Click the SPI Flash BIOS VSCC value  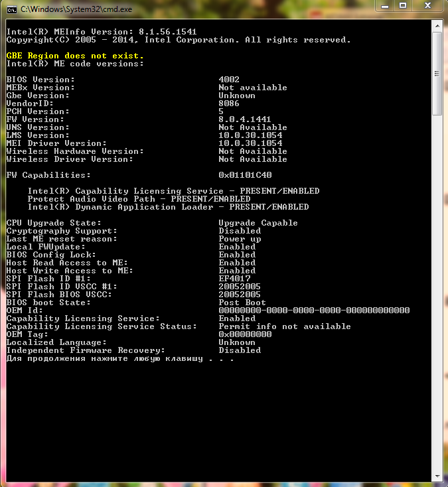[x=240, y=295]
